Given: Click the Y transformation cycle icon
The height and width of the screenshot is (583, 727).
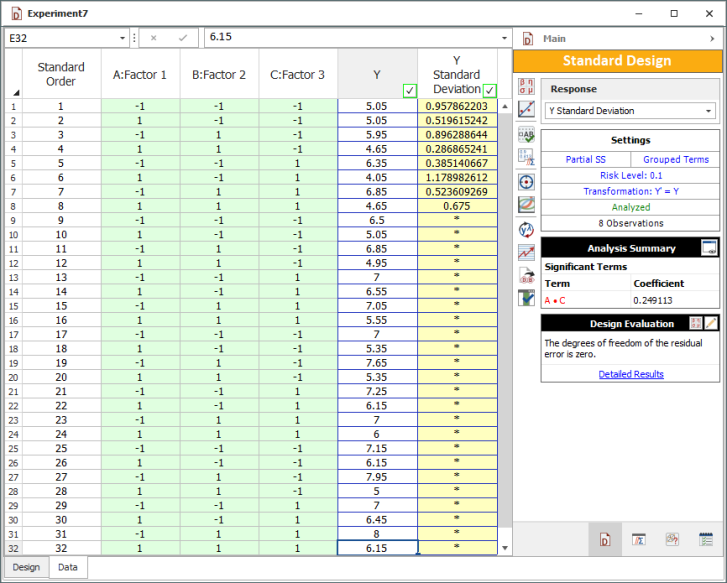Looking at the screenshot, I should 526,229.
